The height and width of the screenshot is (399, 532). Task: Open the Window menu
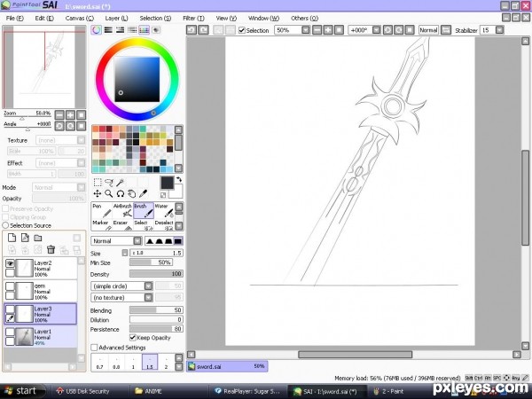[x=263, y=18]
